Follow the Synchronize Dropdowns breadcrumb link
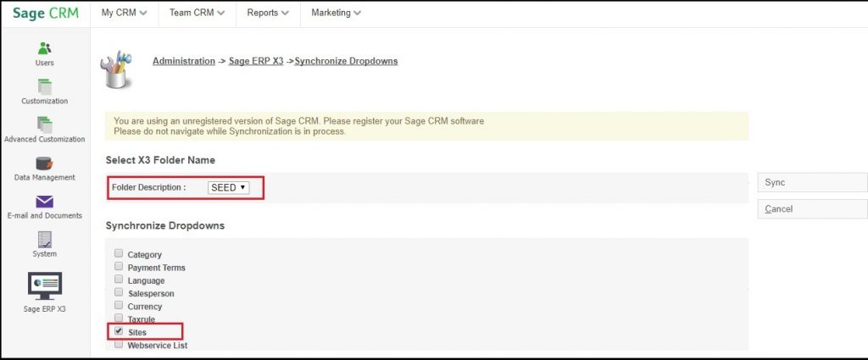Viewport: 868px width, 360px height. [x=346, y=61]
